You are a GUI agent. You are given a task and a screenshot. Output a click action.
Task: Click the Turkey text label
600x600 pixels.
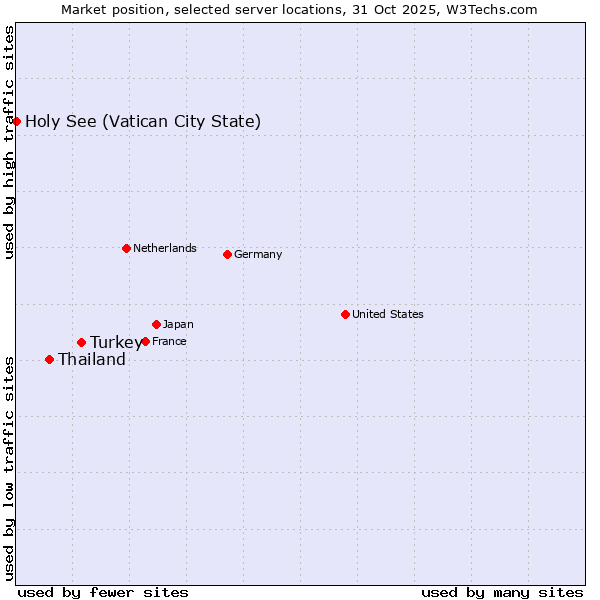(x=115, y=343)
